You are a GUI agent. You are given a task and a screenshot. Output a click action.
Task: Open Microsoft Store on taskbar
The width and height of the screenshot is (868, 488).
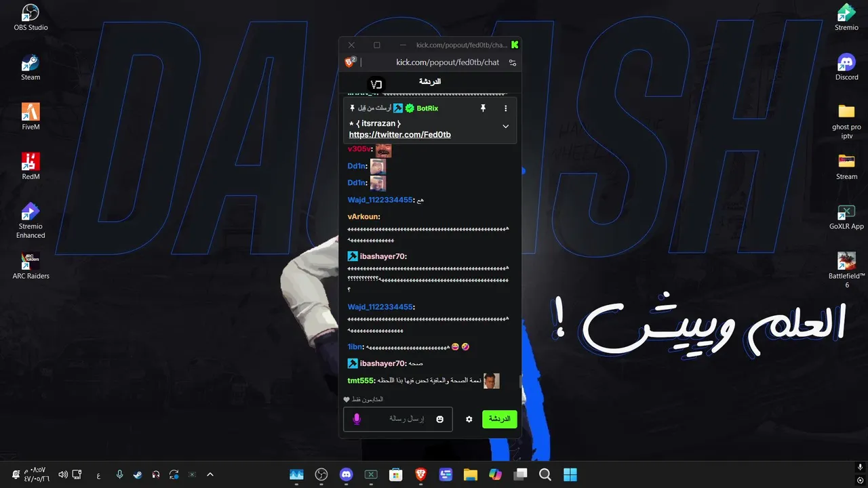pos(396,474)
